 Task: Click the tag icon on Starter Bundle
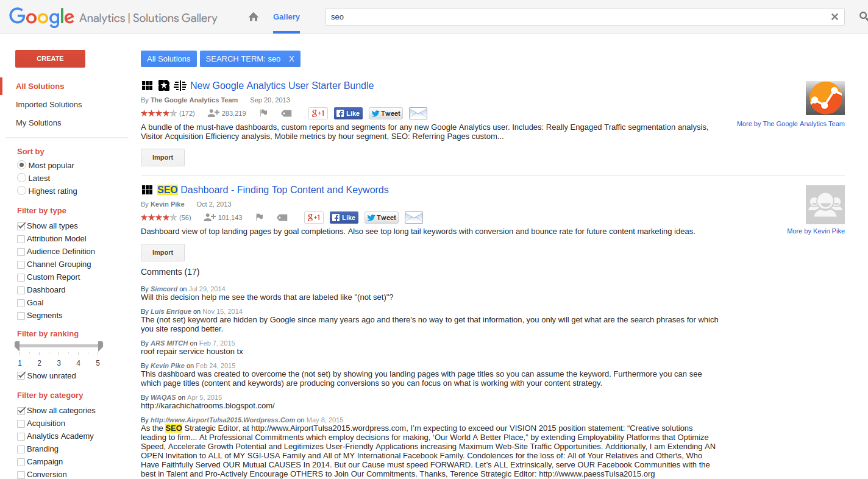click(286, 113)
